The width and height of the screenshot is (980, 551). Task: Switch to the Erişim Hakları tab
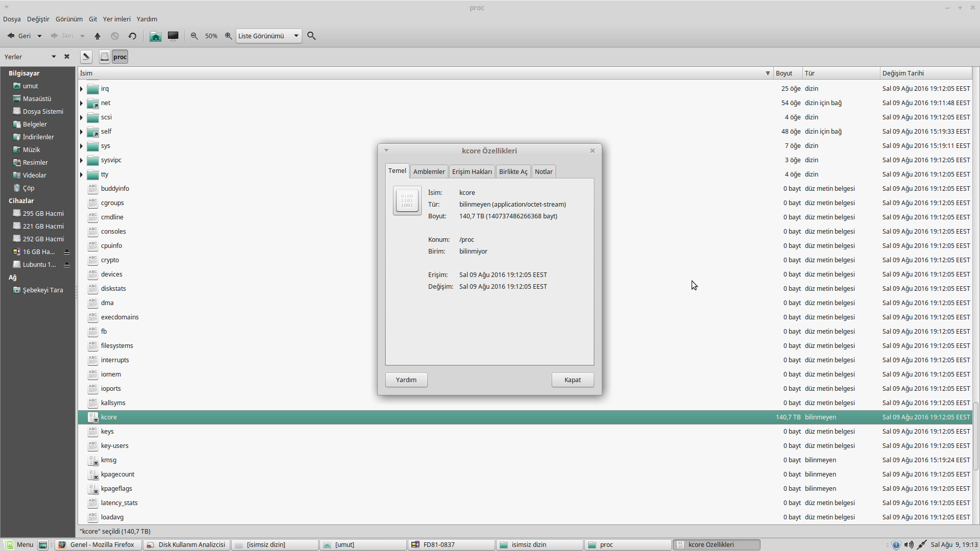pyautogui.click(x=472, y=172)
